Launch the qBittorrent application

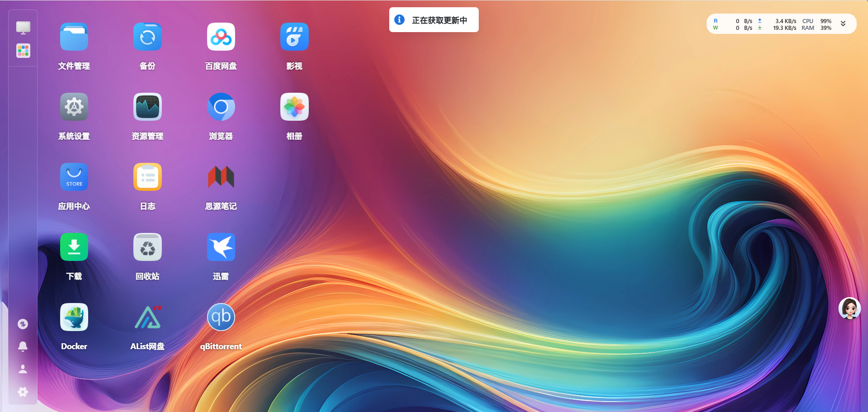[221, 317]
